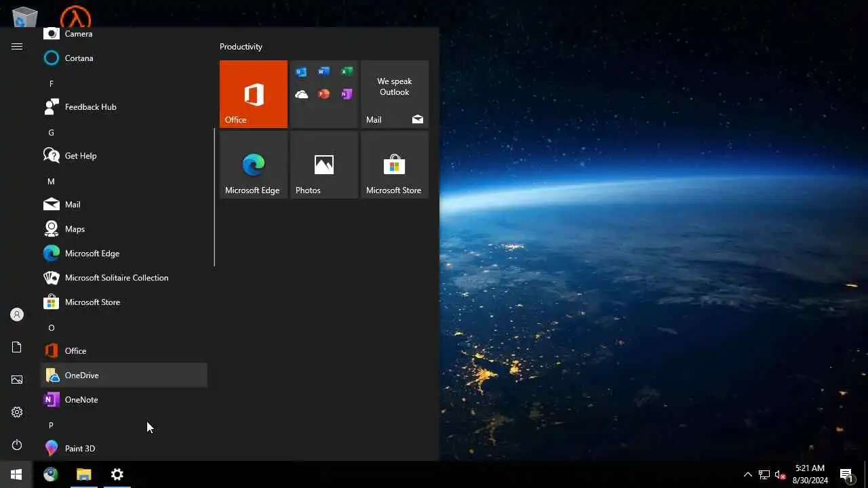Image resolution: width=868 pixels, height=488 pixels.
Task: Open Settings gear on taskbar
Action: 117,474
